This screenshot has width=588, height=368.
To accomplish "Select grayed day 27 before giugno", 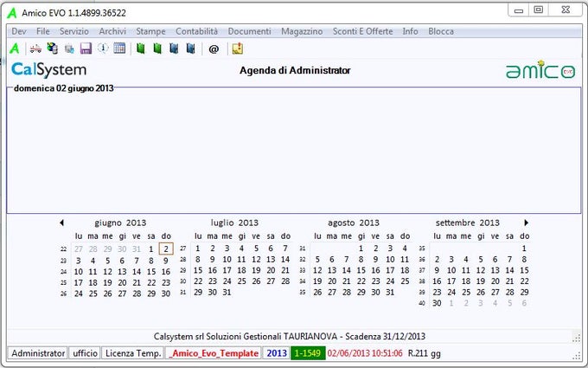I will tap(79, 249).
